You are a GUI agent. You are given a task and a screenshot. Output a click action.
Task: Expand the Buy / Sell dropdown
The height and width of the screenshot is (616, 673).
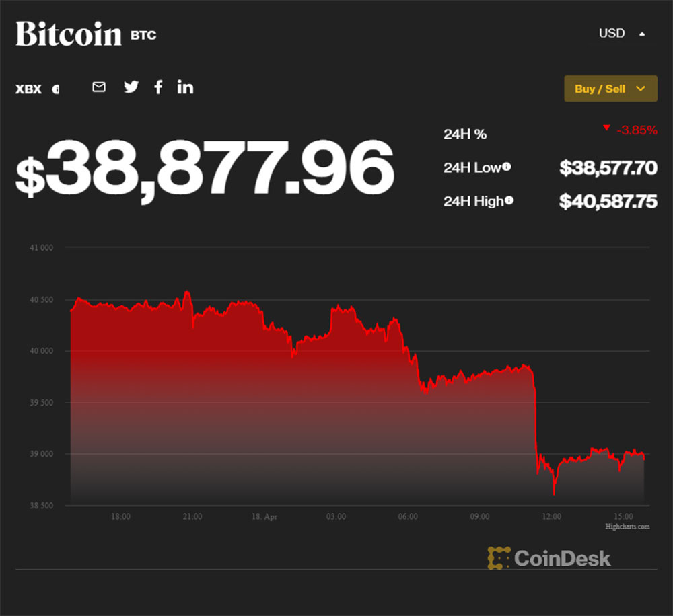(x=610, y=89)
